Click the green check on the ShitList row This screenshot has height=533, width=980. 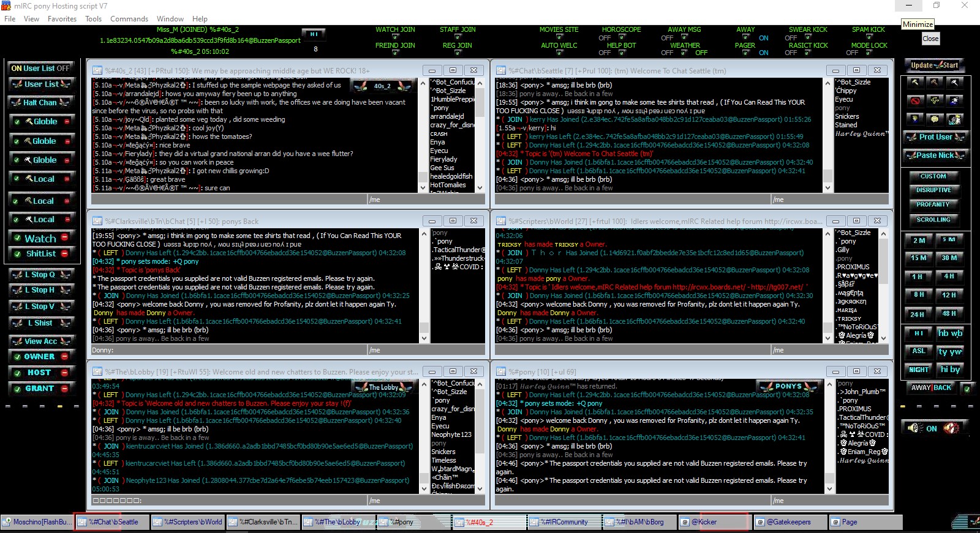coord(17,254)
